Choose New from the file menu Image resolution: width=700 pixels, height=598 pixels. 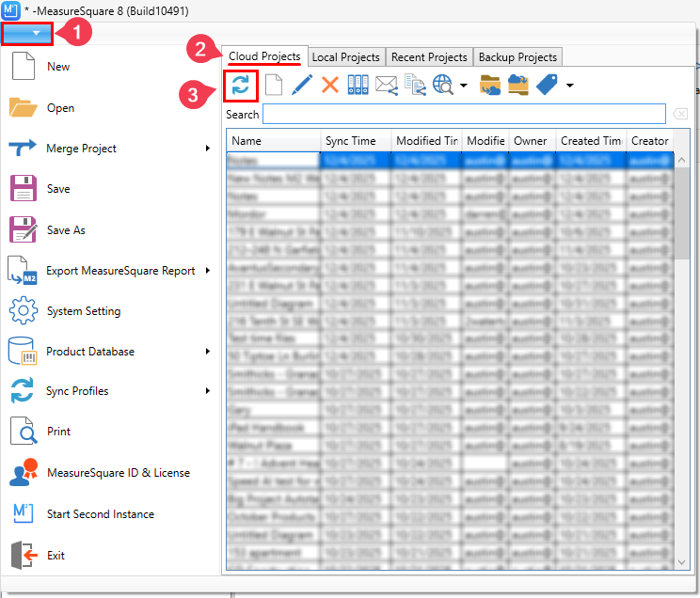click(x=58, y=67)
